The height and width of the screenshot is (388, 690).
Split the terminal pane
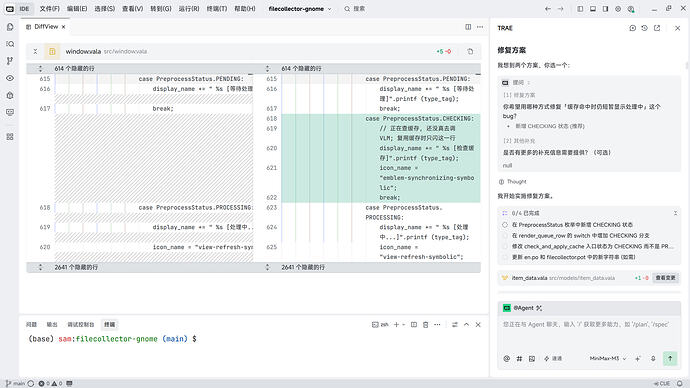(414, 325)
